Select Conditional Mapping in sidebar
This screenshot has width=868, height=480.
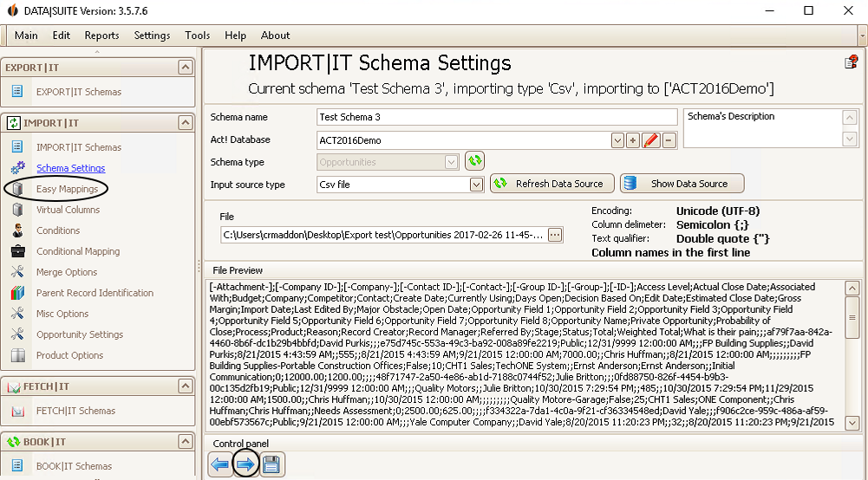pyautogui.click(x=78, y=251)
